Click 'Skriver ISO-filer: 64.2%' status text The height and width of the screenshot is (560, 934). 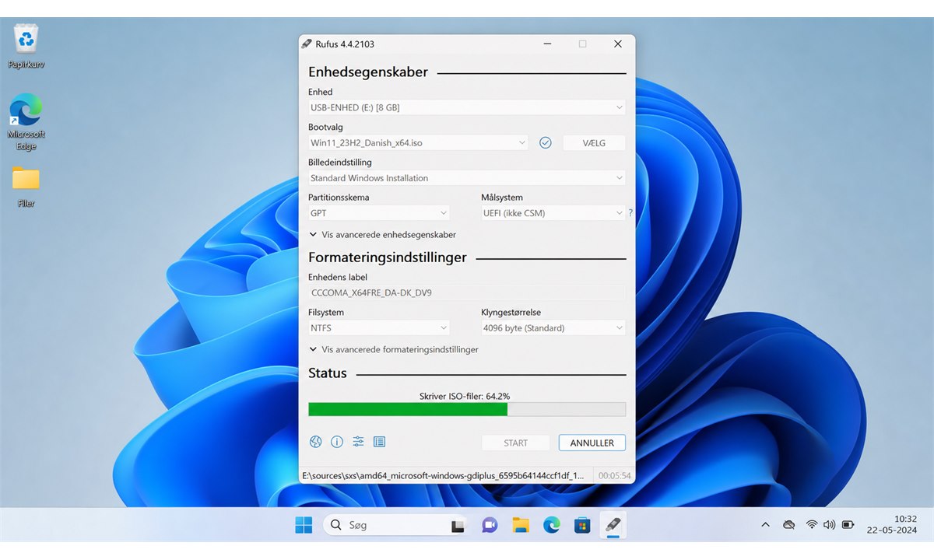(465, 396)
